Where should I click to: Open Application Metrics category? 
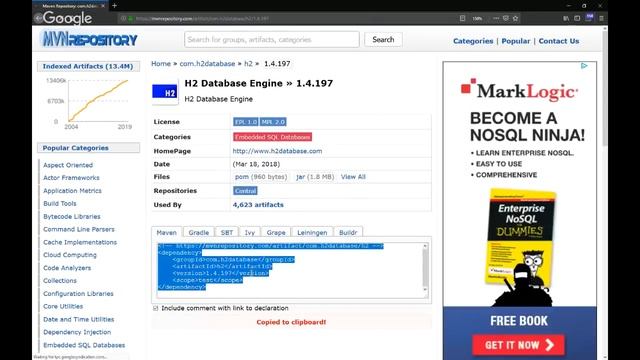point(72,191)
